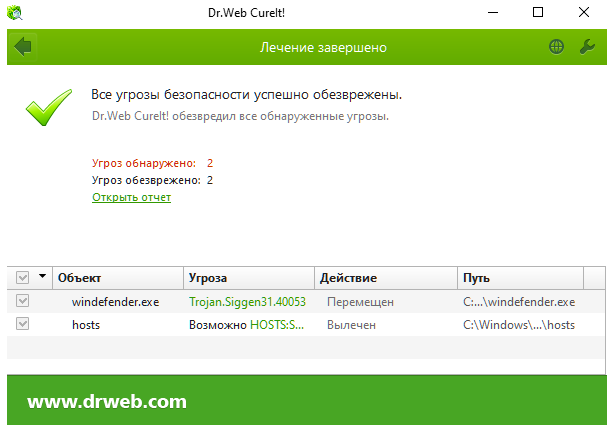This screenshot has width=607, height=425.
Task: Open scan settings via wrench icon
Action: tap(587, 47)
